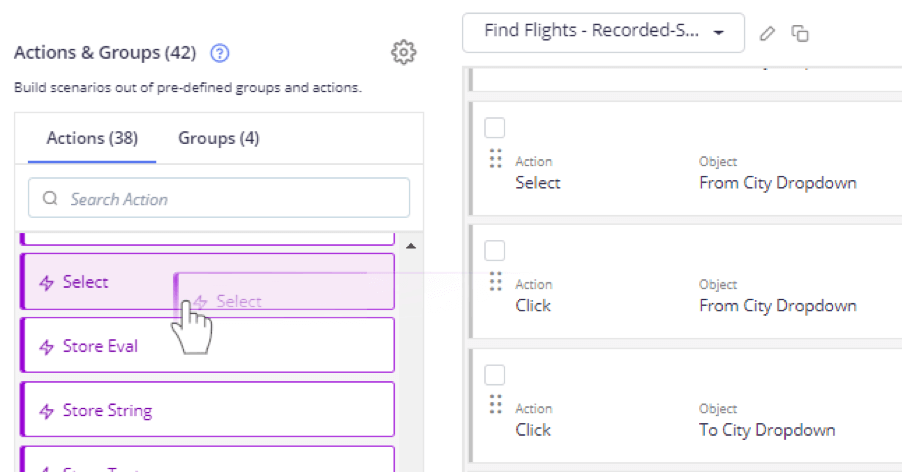Open the Actions & Groups help icon

click(x=220, y=53)
